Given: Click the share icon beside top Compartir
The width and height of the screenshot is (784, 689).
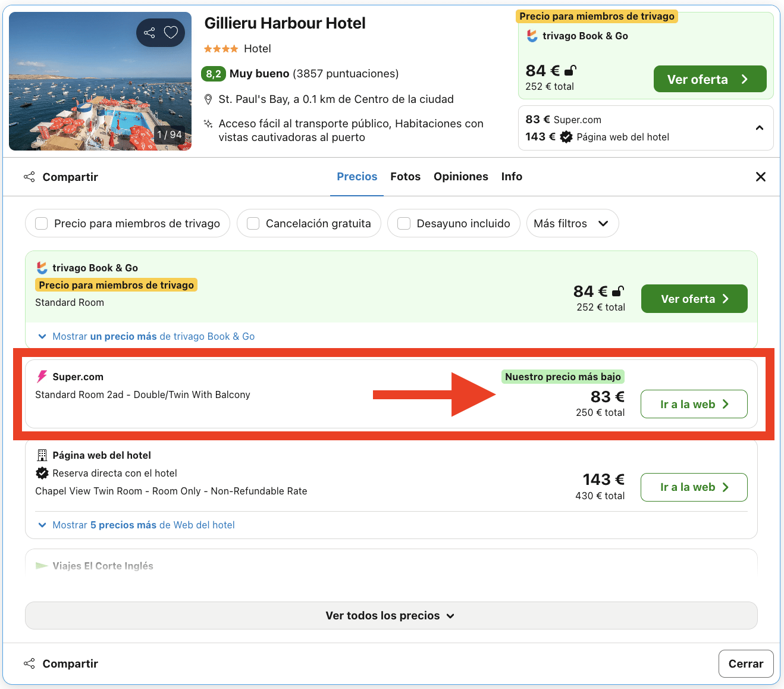Looking at the screenshot, I should (x=29, y=177).
